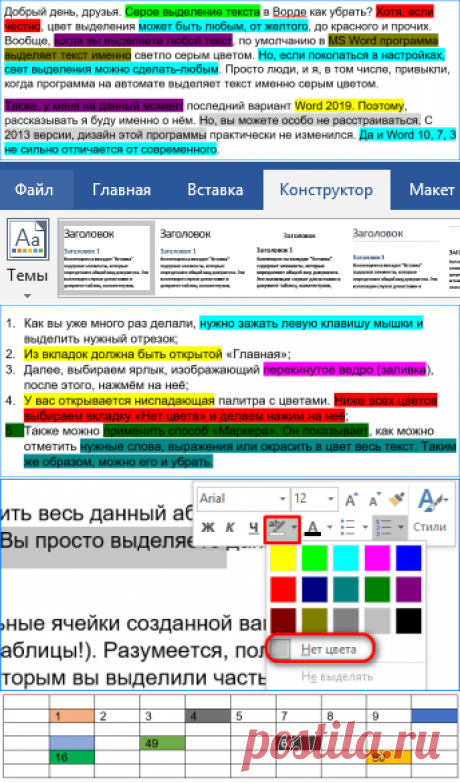Click the table cell containing 2

117,716
